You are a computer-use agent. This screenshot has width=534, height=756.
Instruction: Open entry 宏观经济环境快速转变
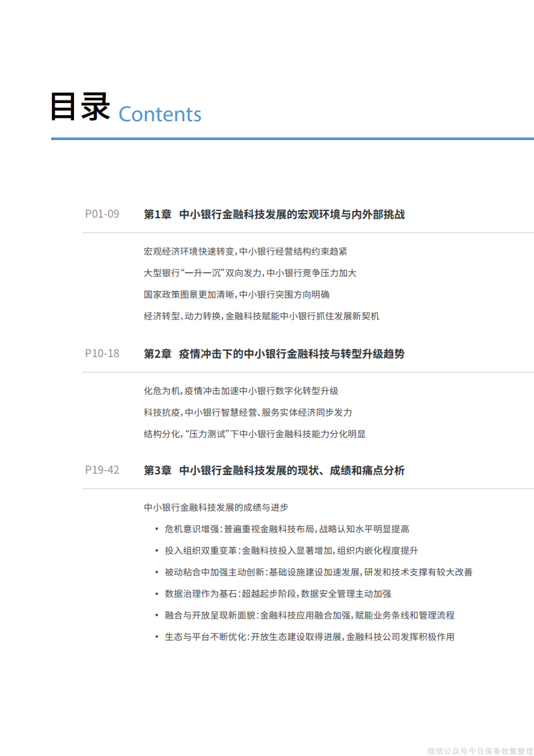(x=245, y=251)
